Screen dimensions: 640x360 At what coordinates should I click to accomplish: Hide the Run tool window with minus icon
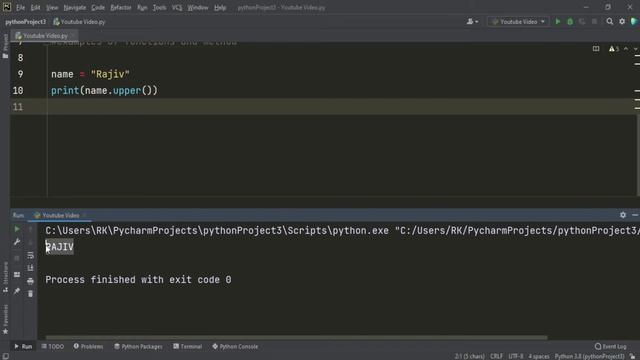(635, 215)
